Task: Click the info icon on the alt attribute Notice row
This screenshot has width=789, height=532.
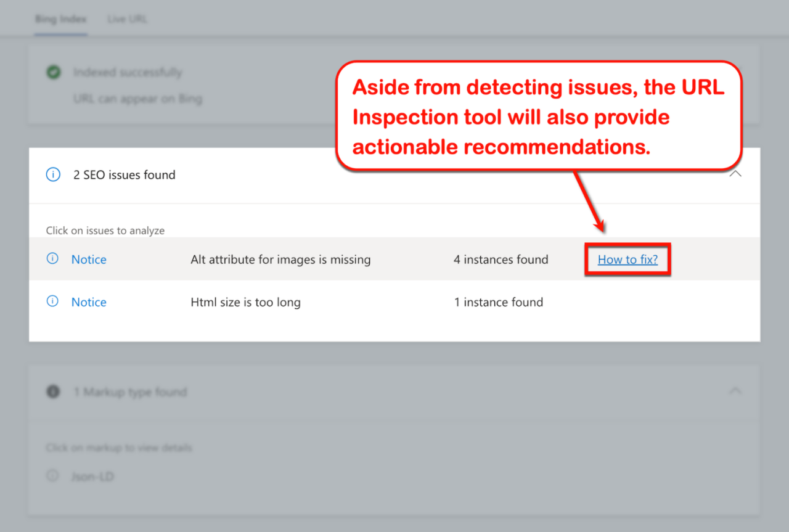Action: coord(53,258)
